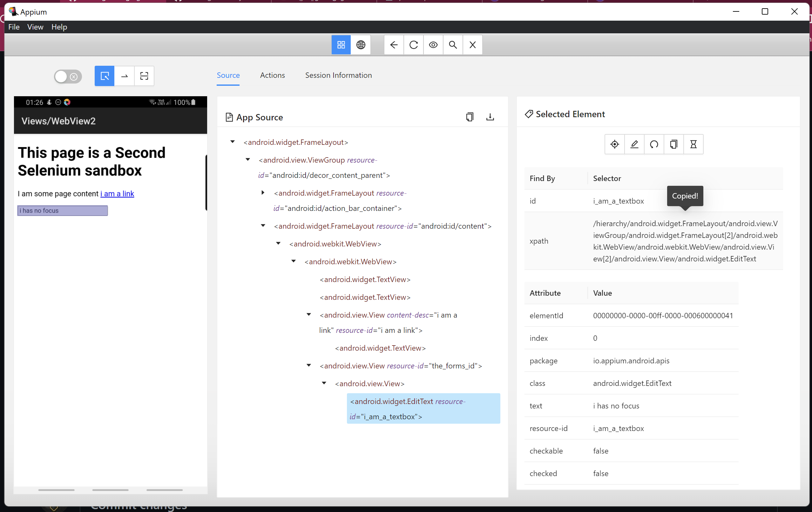Image resolution: width=812 pixels, height=512 pixels.
Task: Click the Get Timing hourglass icon
Action: coord(693,144)
